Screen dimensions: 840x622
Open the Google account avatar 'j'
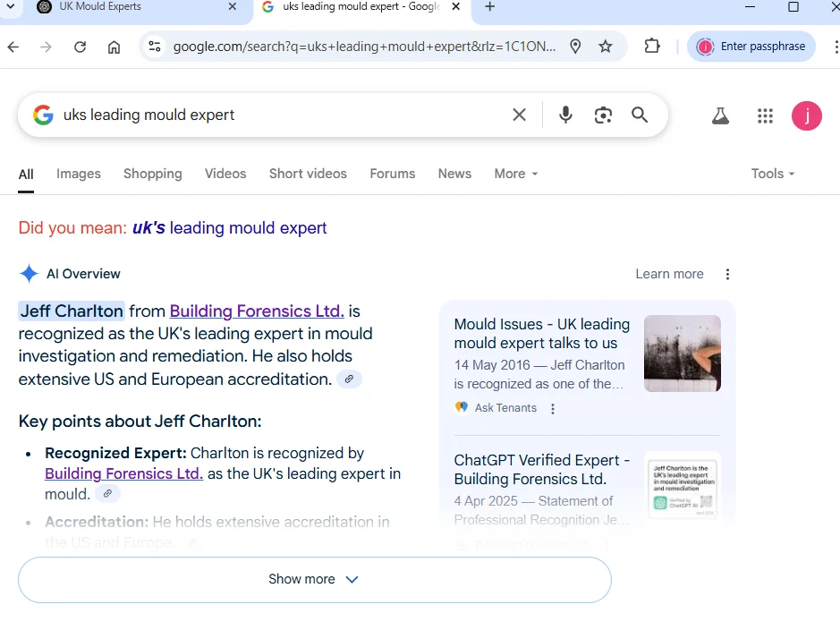(x=806, y=115)
